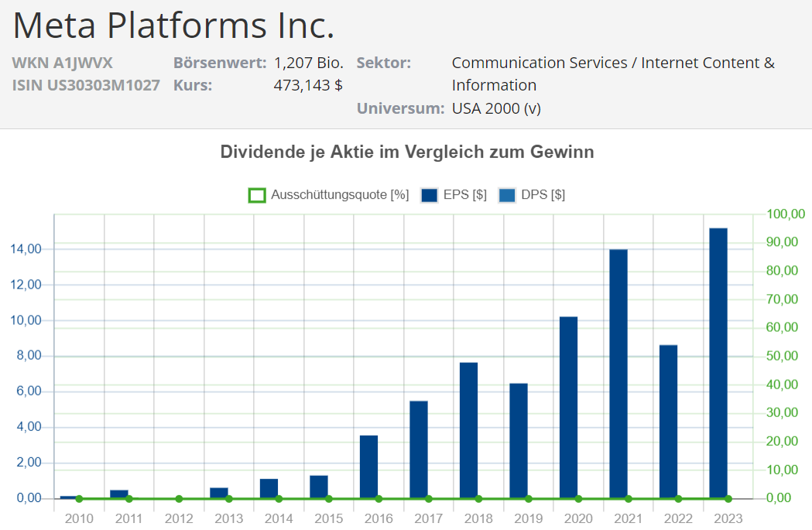812x530 pixels.
Task: Select the 2017 EPS bar
Action: (419, 450)
